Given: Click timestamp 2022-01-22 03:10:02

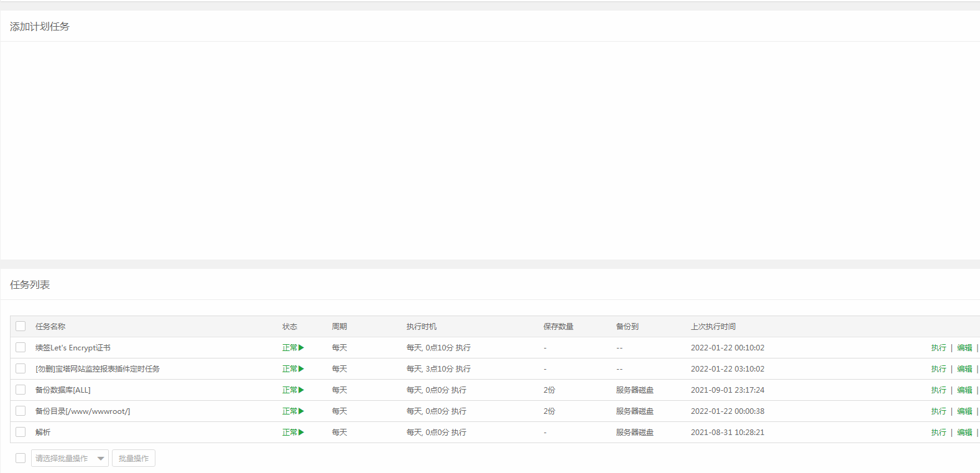Looking at the screenshot, I should pos(728,369).
